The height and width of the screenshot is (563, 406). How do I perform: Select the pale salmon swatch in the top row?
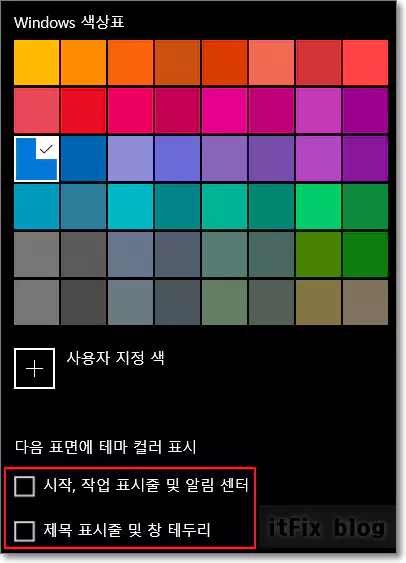tap(271, 62)
